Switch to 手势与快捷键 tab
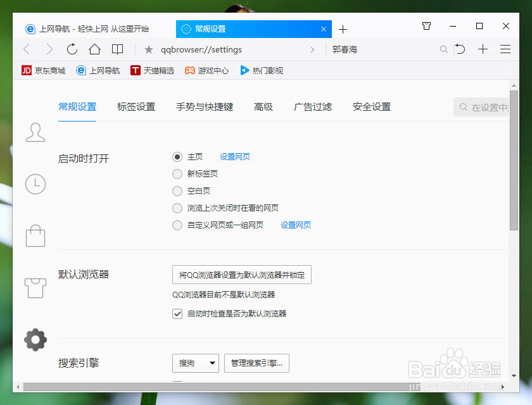 [205, 107]
